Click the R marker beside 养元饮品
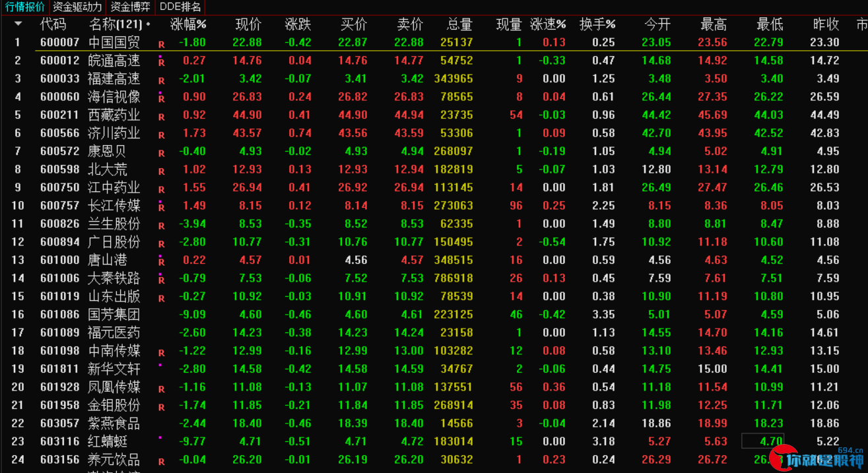 pyautogui.click(x=161, y=461)
